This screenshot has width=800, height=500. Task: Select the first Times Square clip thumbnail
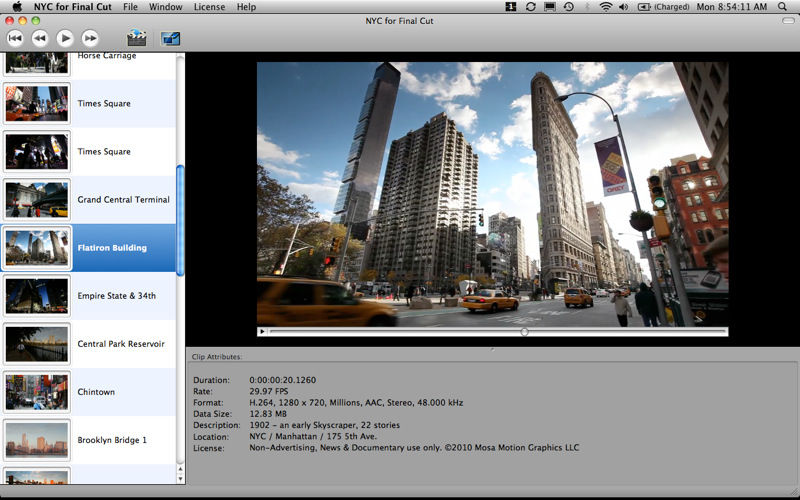(x=36, y=104)
